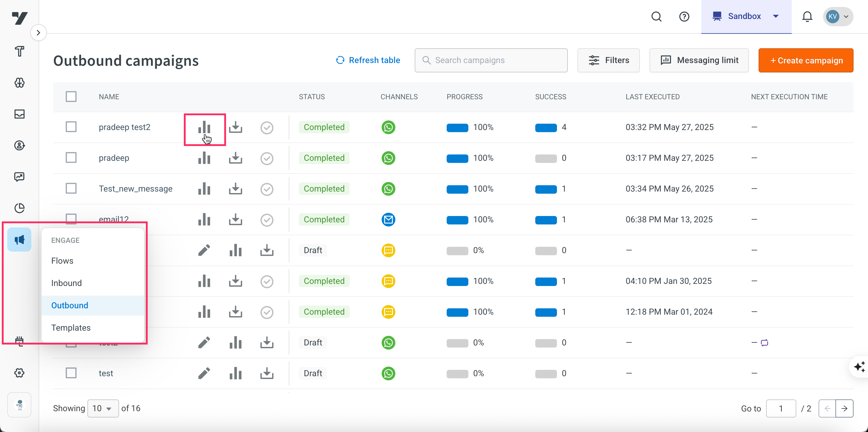Viewport: 868px width, 432px height.
Task: Open the inbox icon in the sidebar
Action: coord(19,114)
